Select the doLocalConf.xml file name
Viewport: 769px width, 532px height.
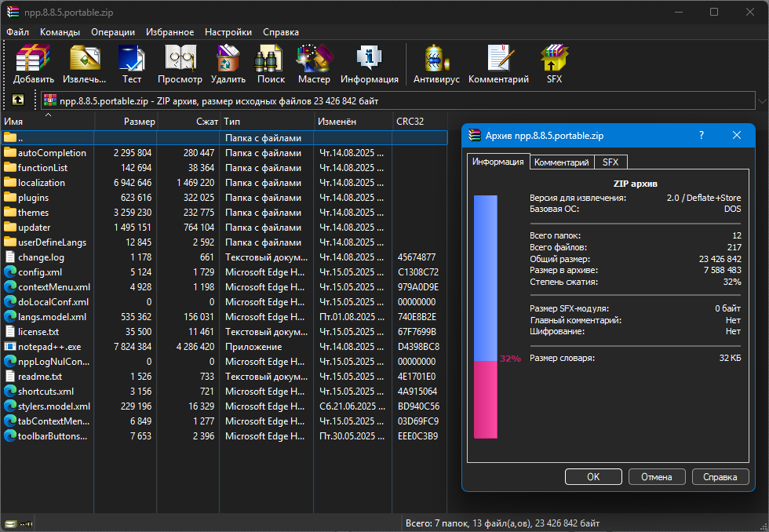tap(53, 301)
